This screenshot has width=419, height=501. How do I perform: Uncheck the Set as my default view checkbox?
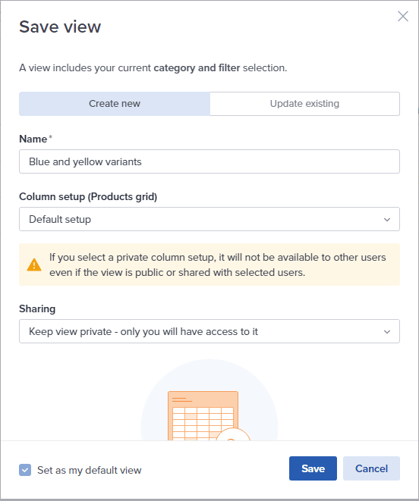tap(25, 470)
